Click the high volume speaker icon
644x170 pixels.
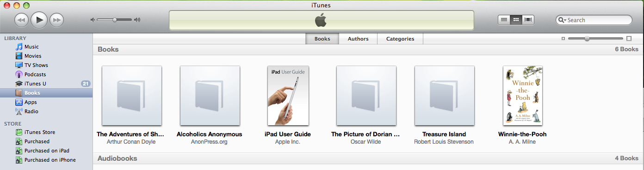[x=137, y=20]
